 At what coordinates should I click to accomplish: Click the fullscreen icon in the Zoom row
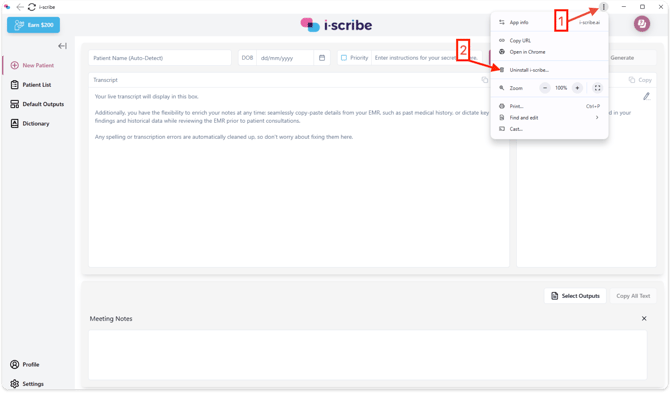[597, 88]
